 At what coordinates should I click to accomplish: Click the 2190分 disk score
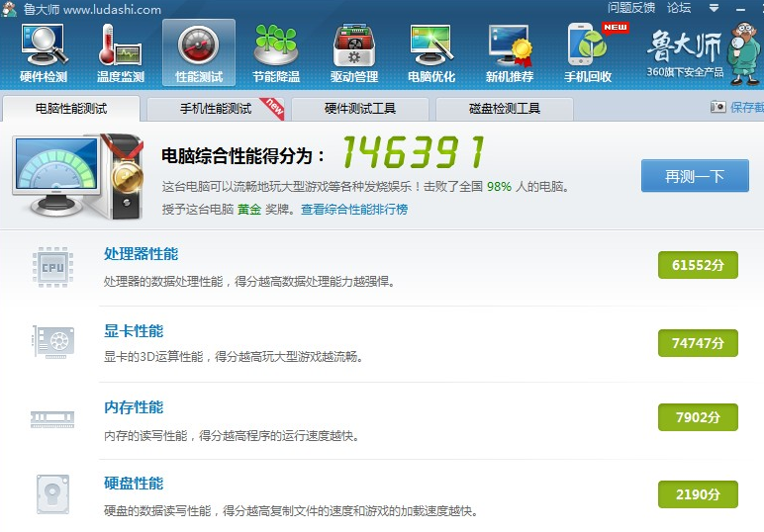(698, 494)
